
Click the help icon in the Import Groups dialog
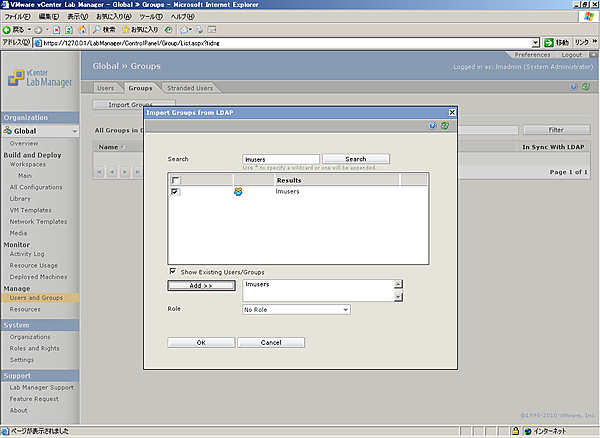[x=433, y=126]
